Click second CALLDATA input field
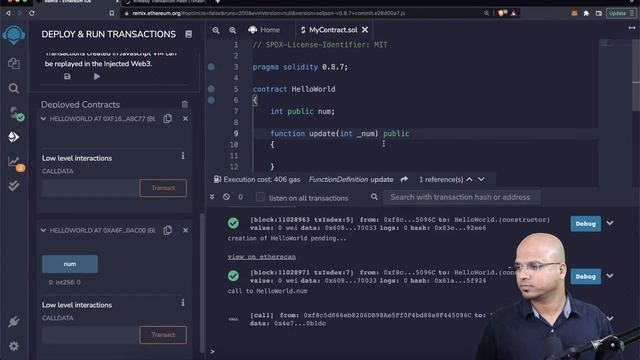 click(x=90, y=335)
